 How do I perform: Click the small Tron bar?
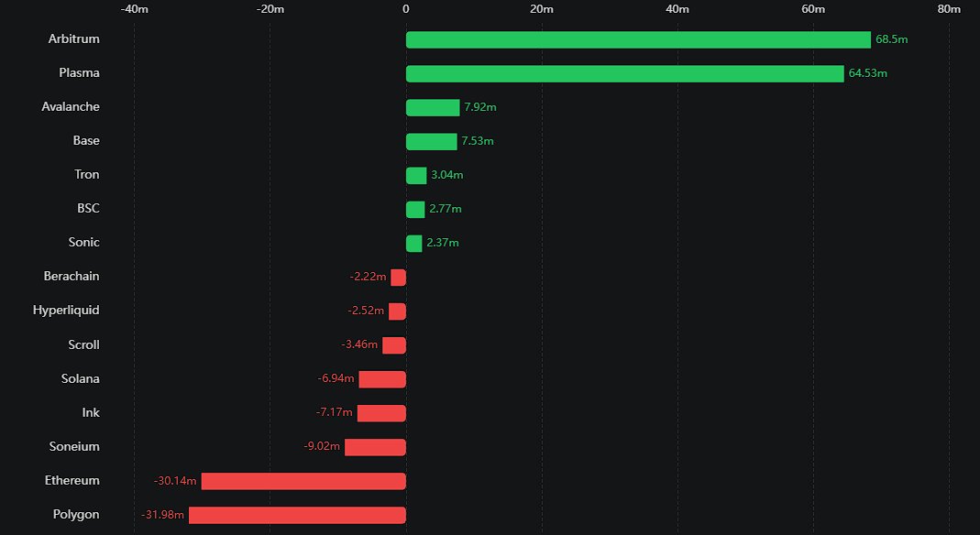click(x=416, y=175)
